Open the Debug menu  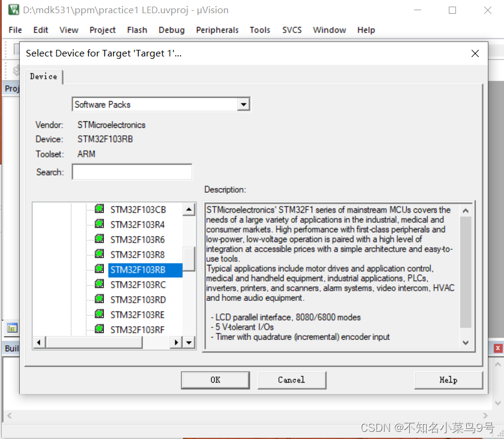pyautogui.click(x=172, y=30)
